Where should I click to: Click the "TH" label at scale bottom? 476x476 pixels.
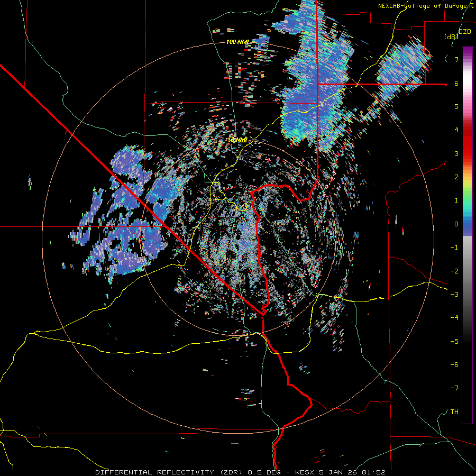tap(454, 412)
